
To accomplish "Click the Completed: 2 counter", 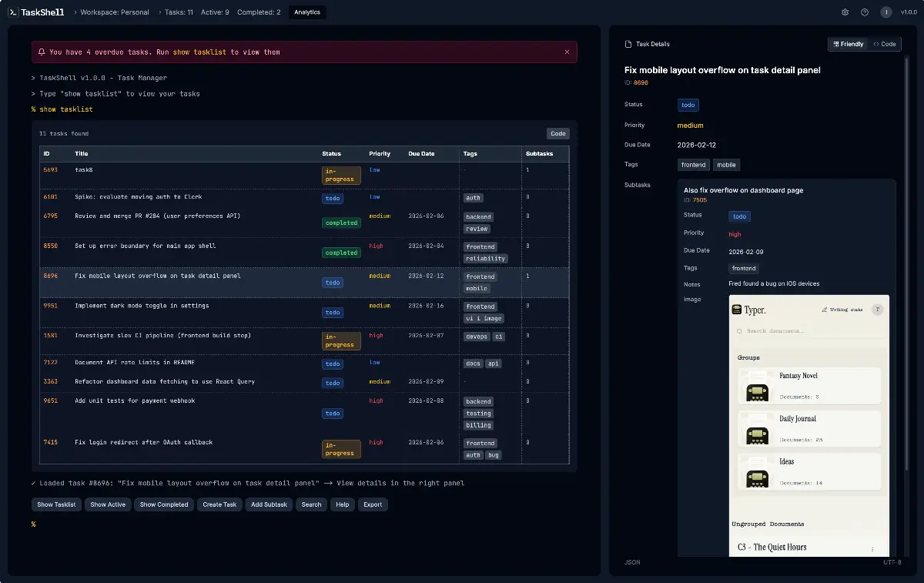I will (259, 12).
